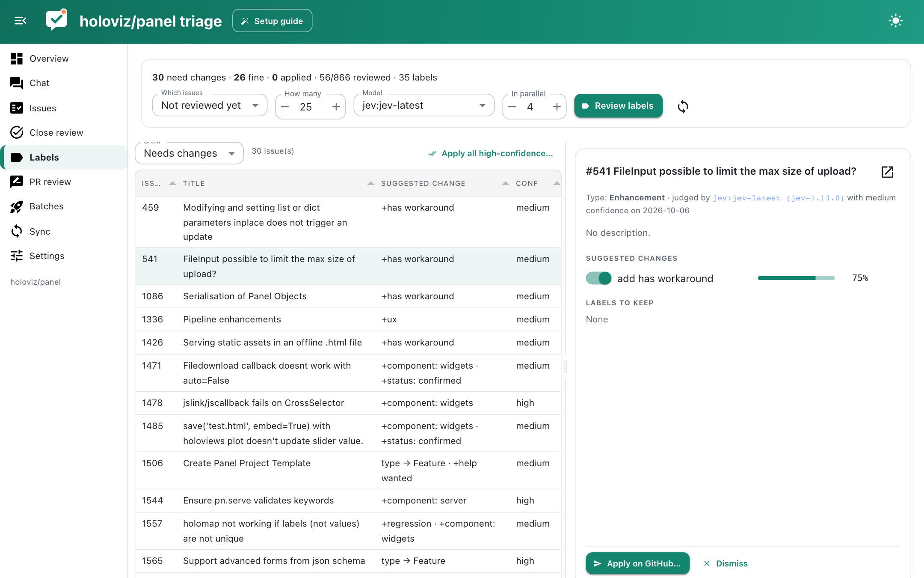Click the holoviz/panel triage logo icon

point(56,20)
